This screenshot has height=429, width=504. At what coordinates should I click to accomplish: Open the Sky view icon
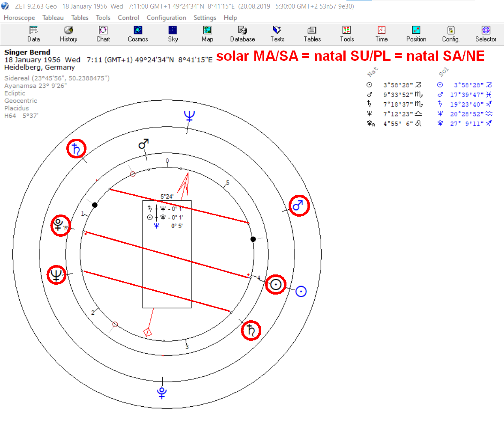pyautogui.click(x=173, y=34)
